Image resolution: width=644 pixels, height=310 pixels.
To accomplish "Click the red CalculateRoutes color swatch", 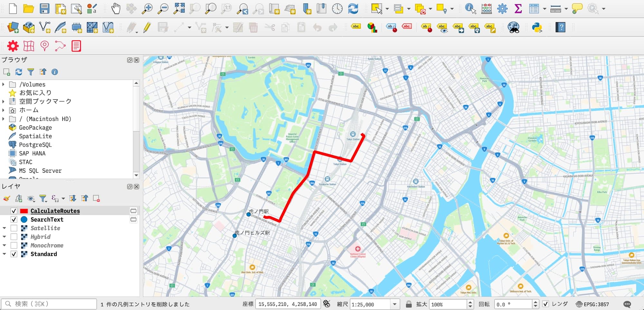I will 24,211.
